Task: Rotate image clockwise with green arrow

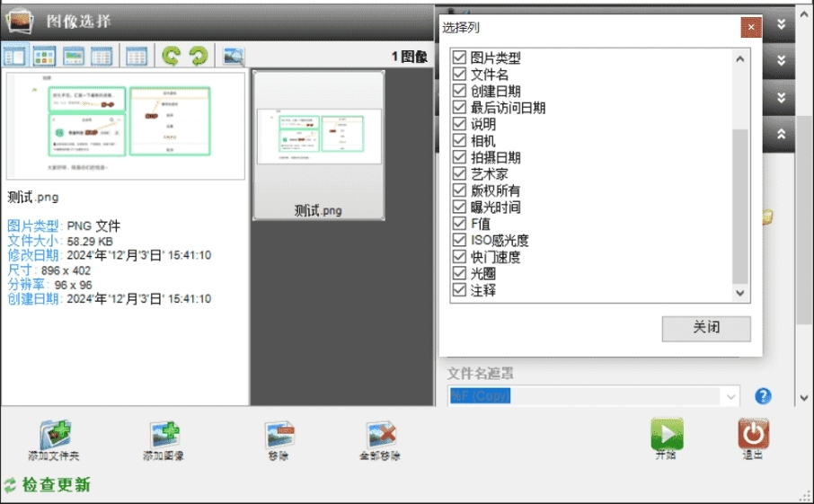Action: tap(199, 56)
